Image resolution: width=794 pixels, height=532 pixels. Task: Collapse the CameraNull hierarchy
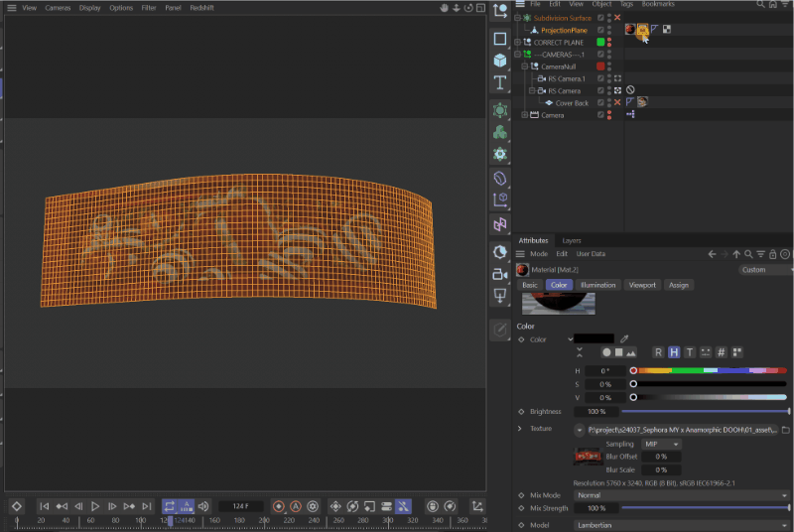[525, 66]
